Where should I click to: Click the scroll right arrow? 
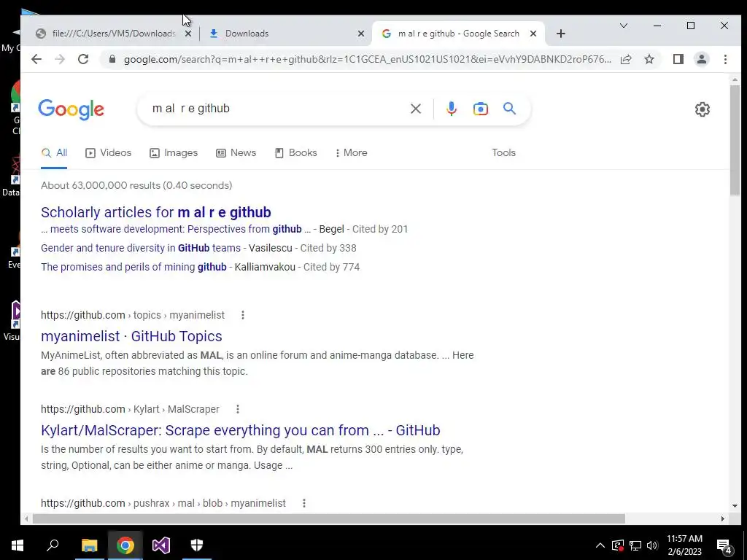point(723,518)
